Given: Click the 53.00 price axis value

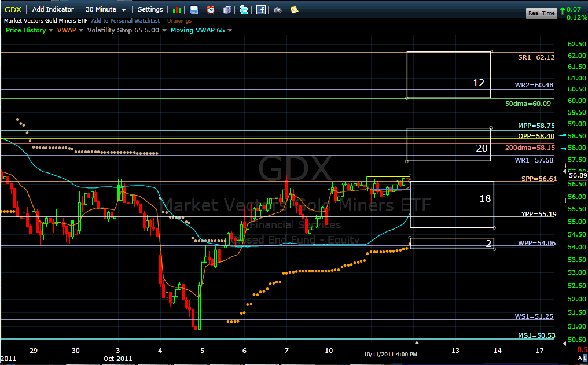Looking at the screenshot, I should 577,272.
